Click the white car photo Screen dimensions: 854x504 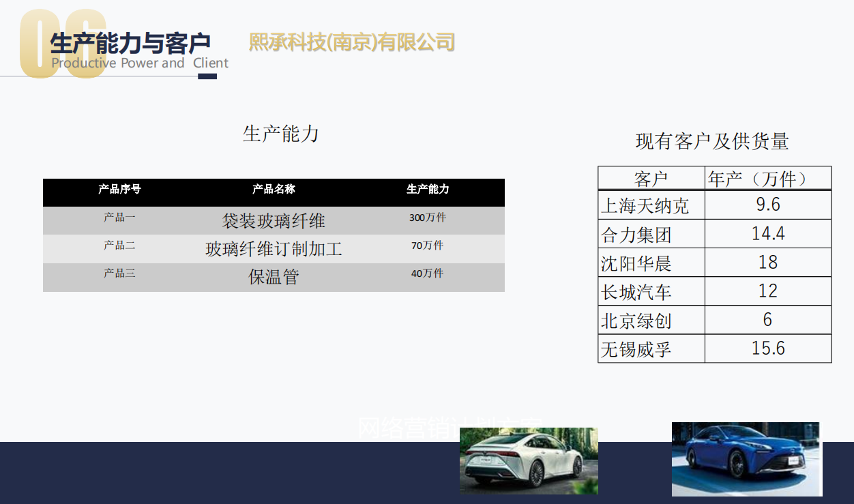529,461
